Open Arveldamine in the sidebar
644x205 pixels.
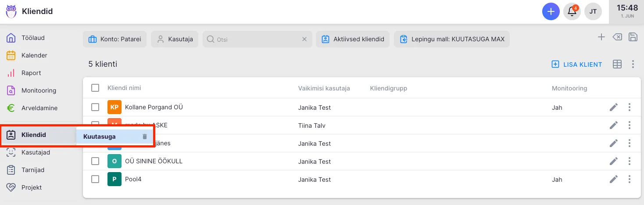(x=39, y=108)
